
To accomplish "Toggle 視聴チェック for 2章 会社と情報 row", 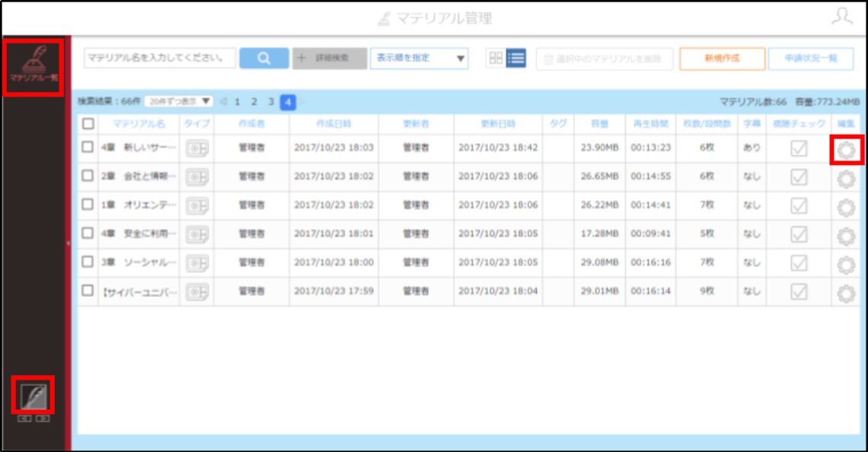I will (x=799, y=177).
